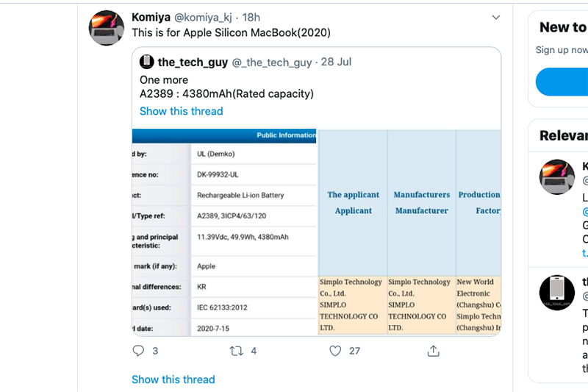588x392 pixels.
Task: Click the share icon on the tweet
Action: coord(434,351)
